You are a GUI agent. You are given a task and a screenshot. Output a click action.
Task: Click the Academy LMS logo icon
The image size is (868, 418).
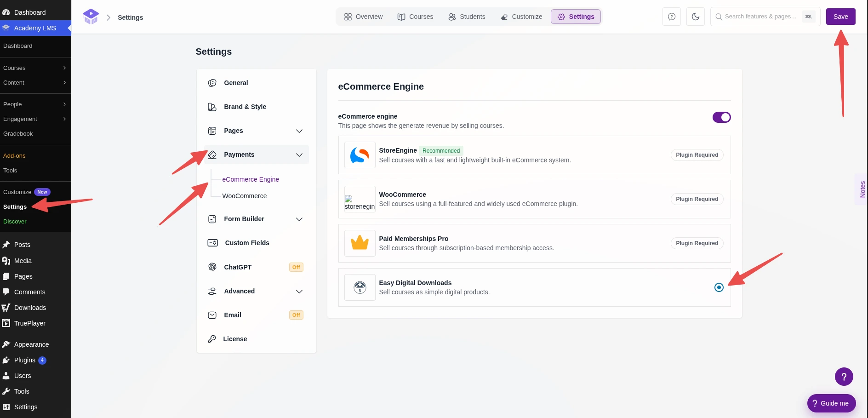[x=91, y=17]
